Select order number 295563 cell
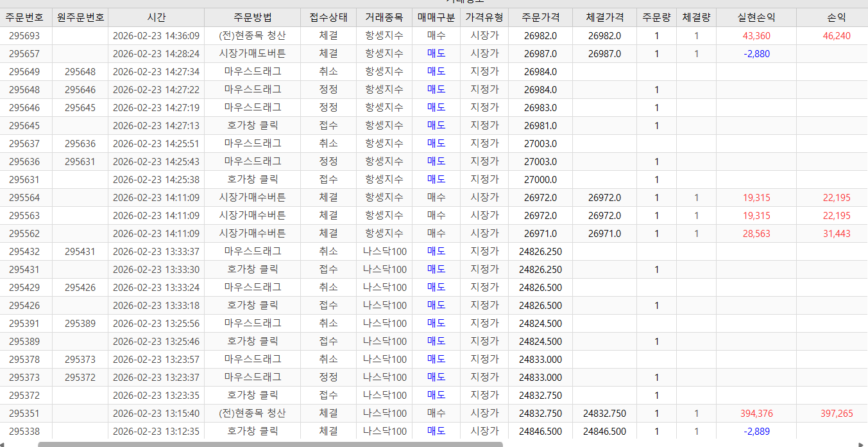 [x=24, y=216]
